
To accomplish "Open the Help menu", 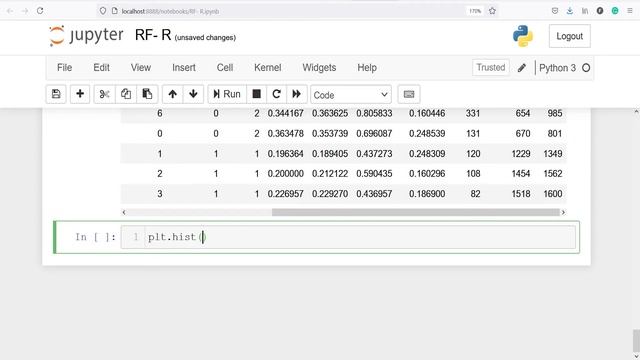I will click(367, 68).
